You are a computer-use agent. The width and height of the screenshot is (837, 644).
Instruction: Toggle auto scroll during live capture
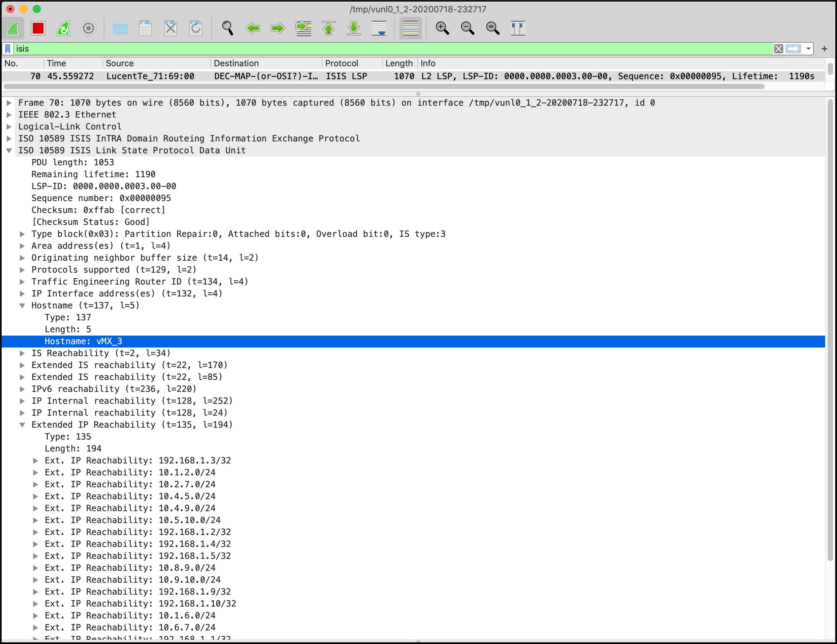(379, 28)
